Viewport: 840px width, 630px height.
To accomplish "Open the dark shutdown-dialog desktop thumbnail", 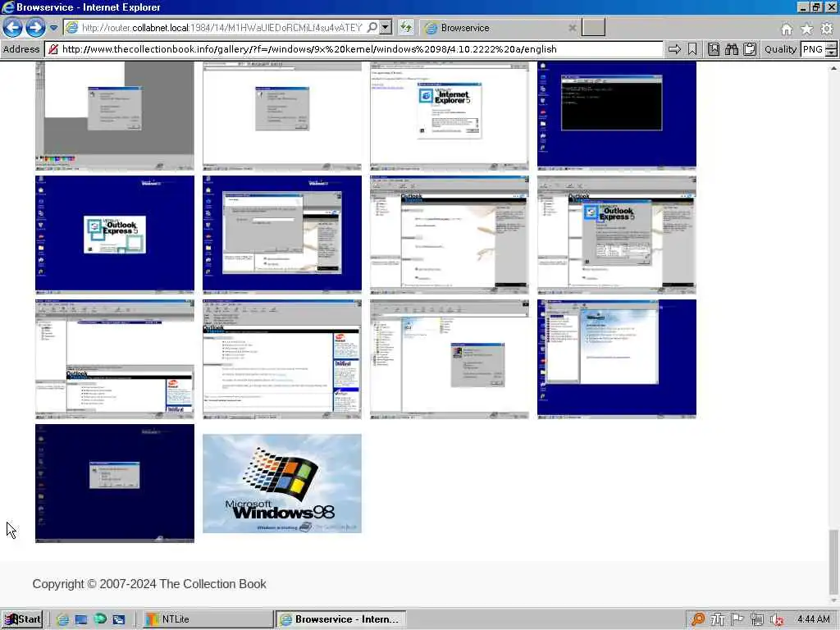I will tap(115, 483).
